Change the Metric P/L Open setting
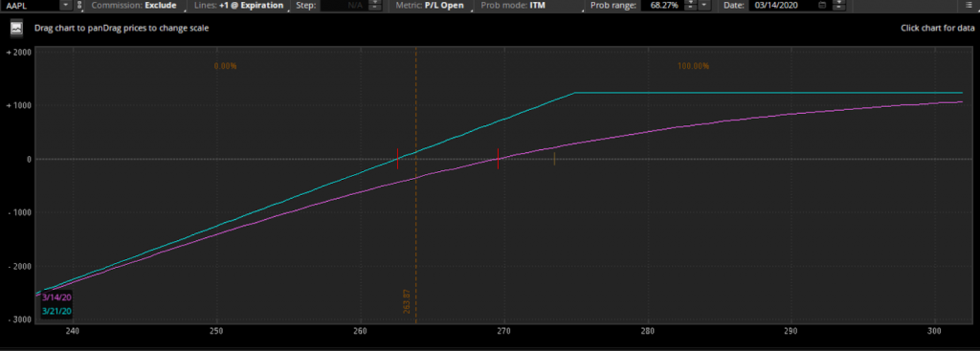The height and width of the screenshot is (351, 980). 430,5
